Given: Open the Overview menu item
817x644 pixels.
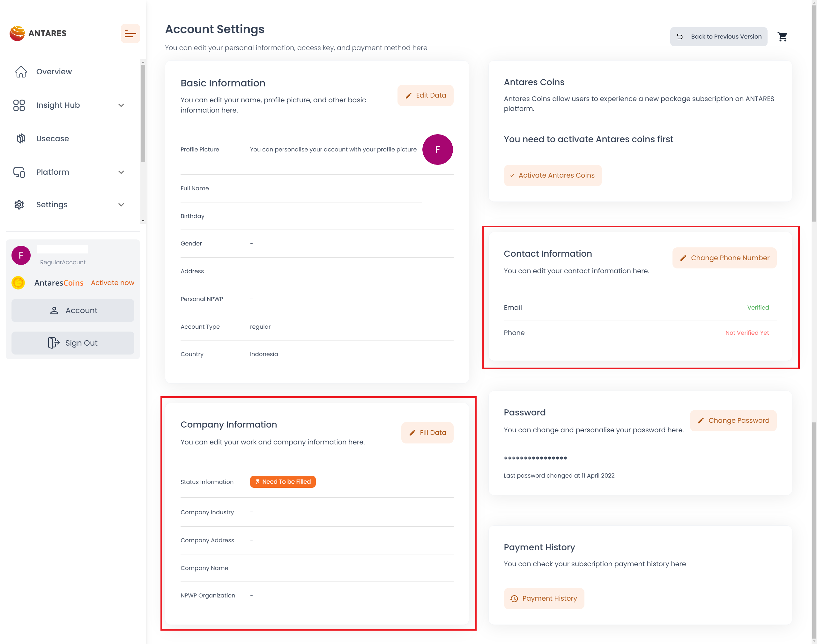Looking at the screenshot, I should 54,72.
